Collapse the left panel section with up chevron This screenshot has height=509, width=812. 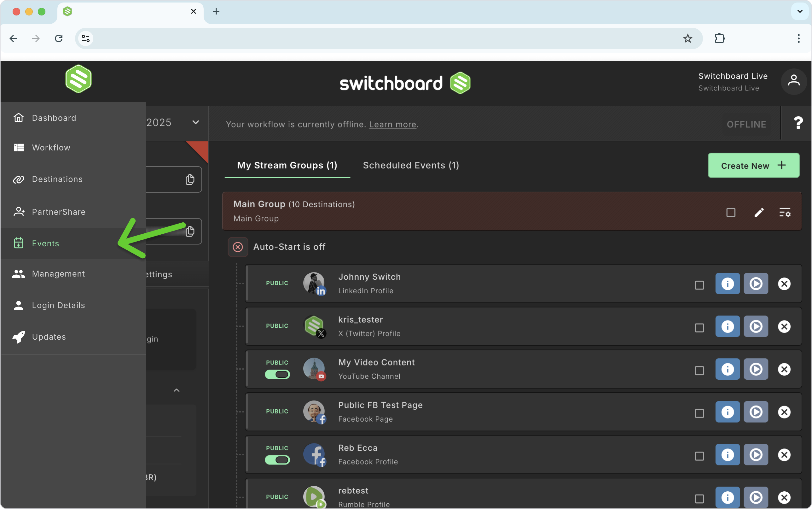point(176,390)
